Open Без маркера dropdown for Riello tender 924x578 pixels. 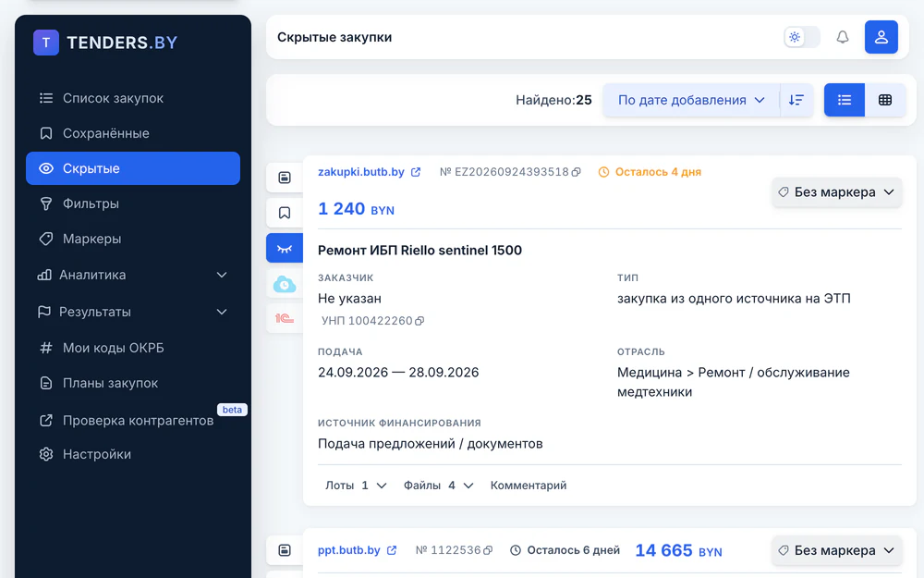(x=837, y=192)
